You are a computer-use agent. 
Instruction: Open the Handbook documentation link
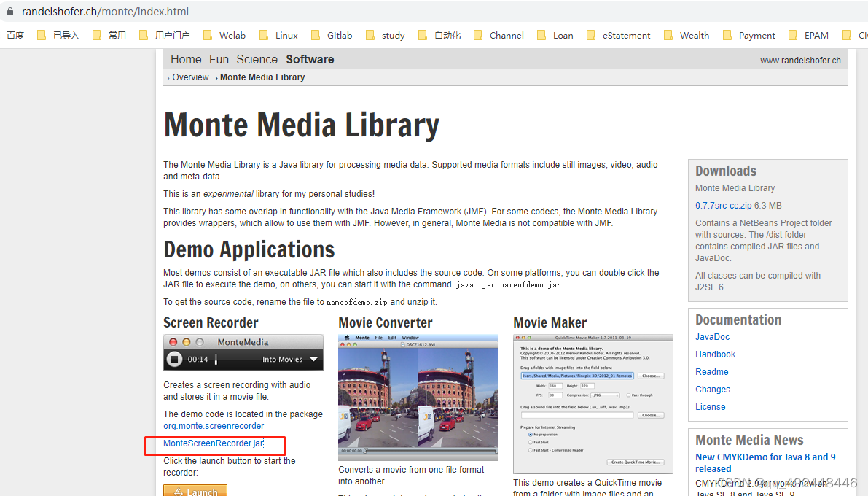point(715,354)
